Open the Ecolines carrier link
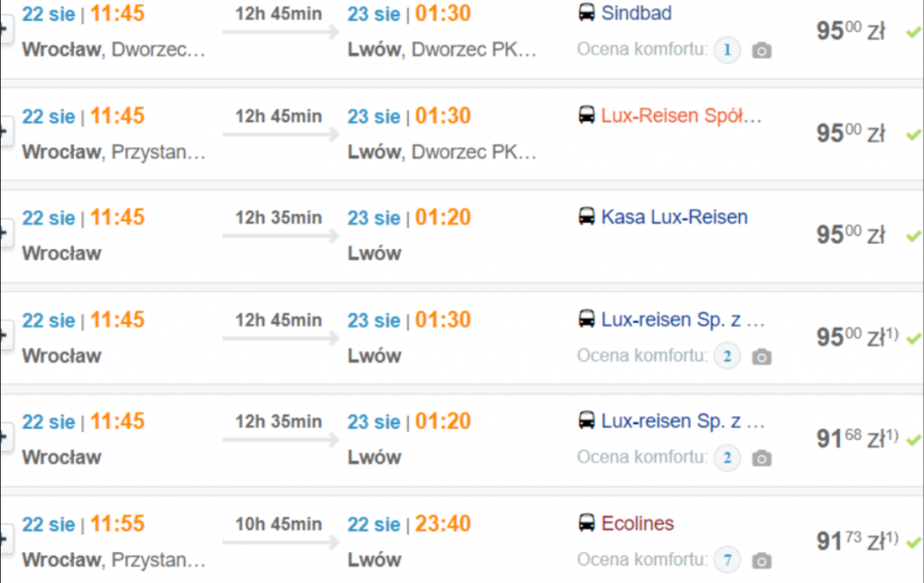The height and width of the screenshot is (583, 924). tap(637, 523)
